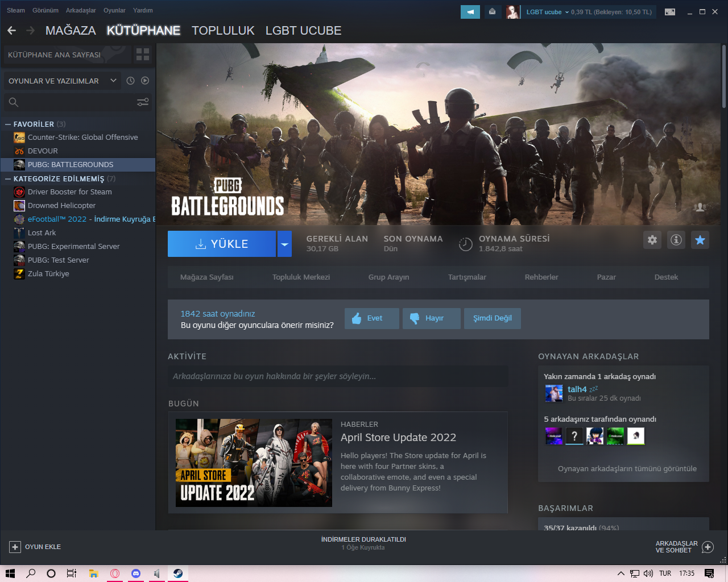Collapse the KATEGORİZE EDİLMEMİŞ category

8,178
